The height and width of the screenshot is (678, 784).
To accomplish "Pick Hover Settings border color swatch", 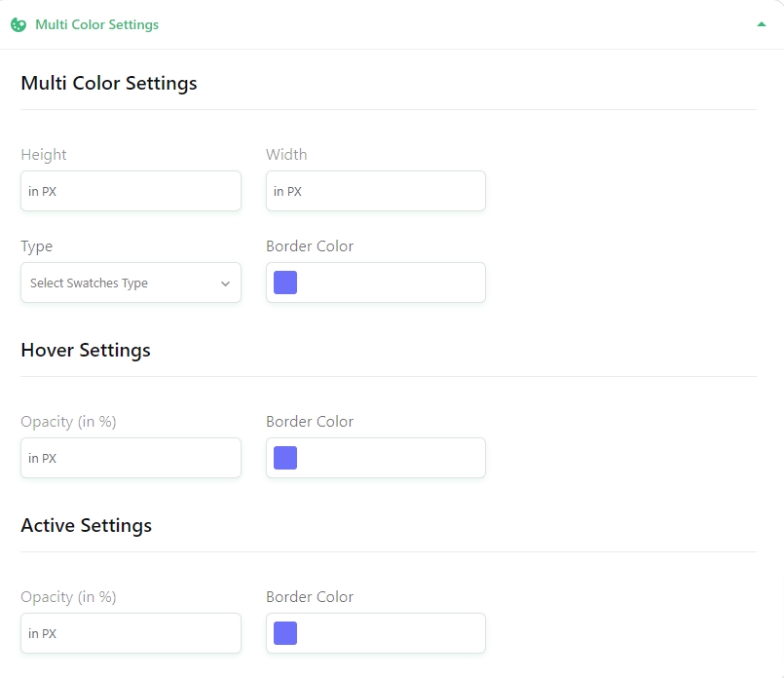I will [x=285, y=458].
